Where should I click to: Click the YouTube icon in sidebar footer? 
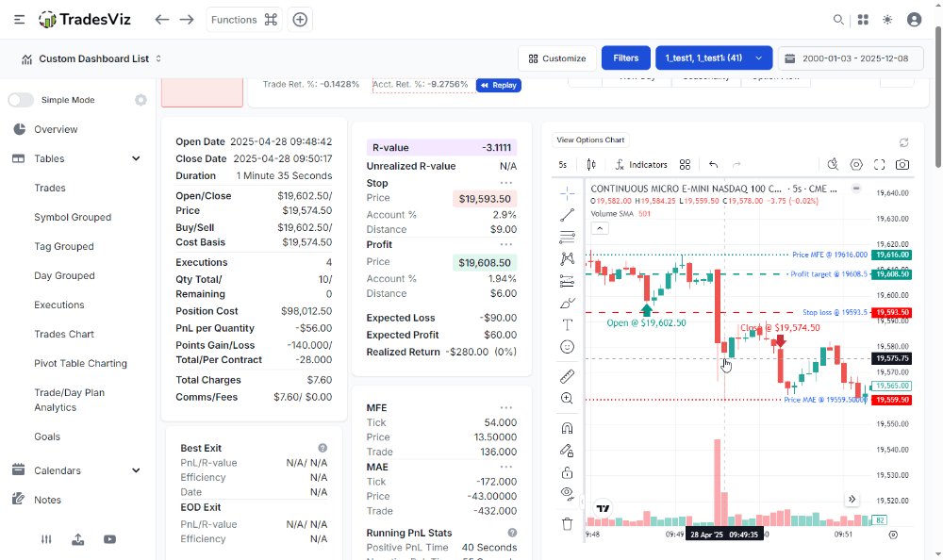(x=109, y=539)
